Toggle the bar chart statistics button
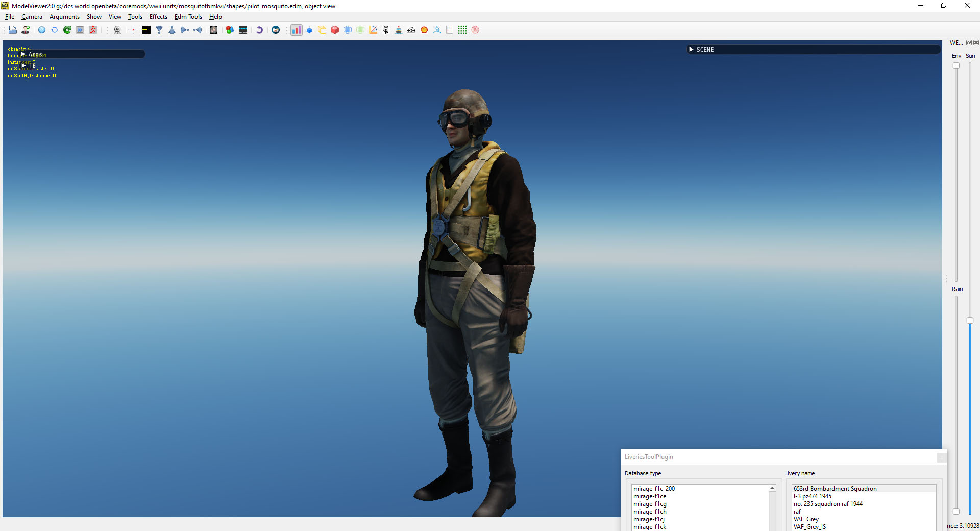 pyautogui.click(x=296, y=30)
